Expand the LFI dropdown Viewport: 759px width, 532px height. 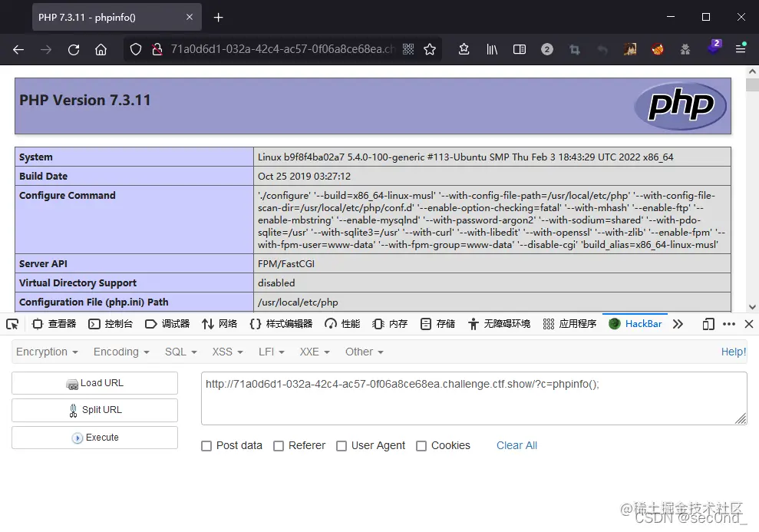coord(272,352)
